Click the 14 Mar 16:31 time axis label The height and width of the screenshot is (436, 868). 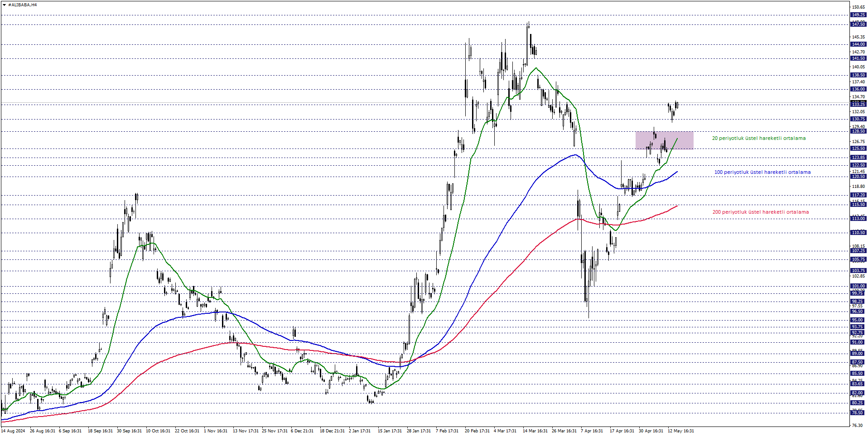pyautogui.click(x=535, y=431)
